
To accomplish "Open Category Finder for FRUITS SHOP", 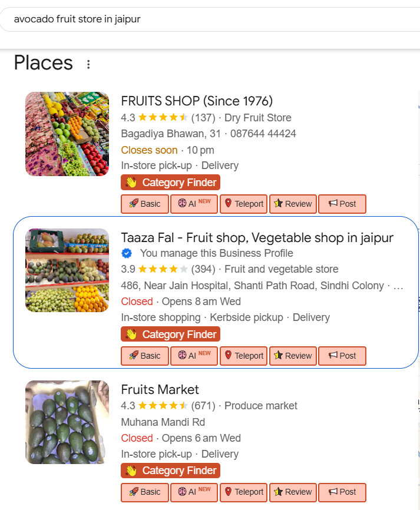I will [170, 183].
